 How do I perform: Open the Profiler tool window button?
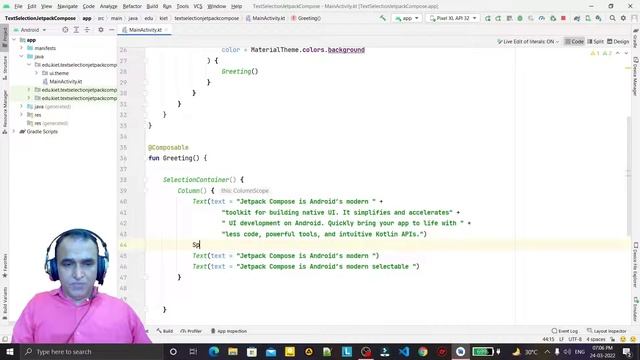point(191,331)
